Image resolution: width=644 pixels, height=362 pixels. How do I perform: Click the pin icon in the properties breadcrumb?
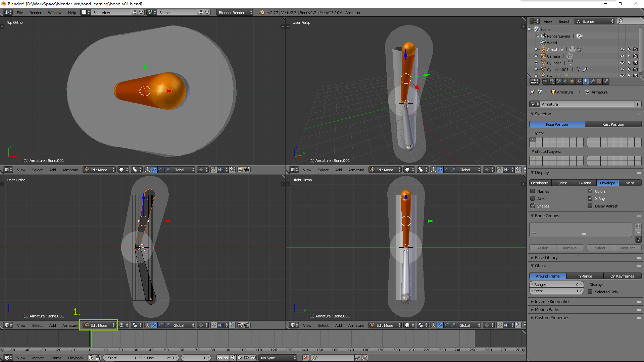coord(532,92)
